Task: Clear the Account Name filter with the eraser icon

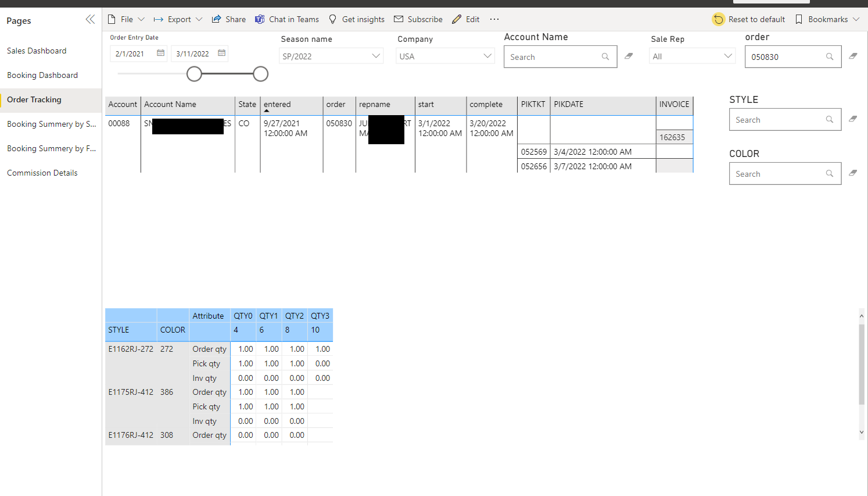Action: (629, 56)
